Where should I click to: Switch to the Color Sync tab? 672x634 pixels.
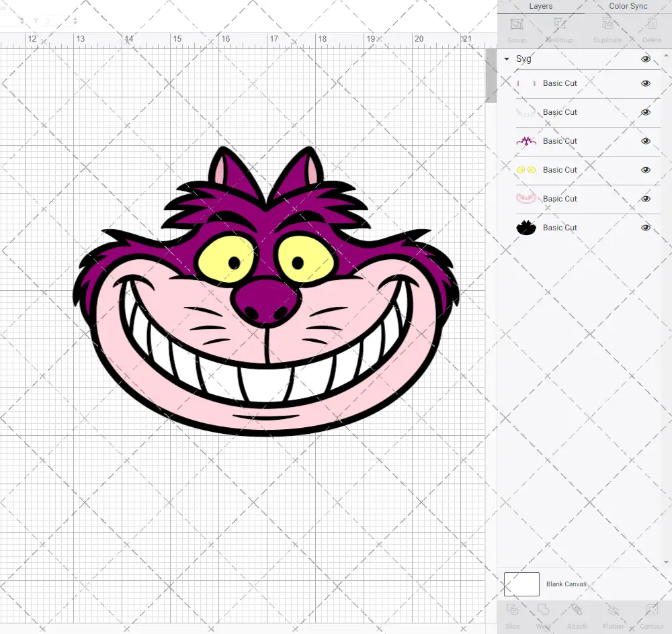coord(628,7)
